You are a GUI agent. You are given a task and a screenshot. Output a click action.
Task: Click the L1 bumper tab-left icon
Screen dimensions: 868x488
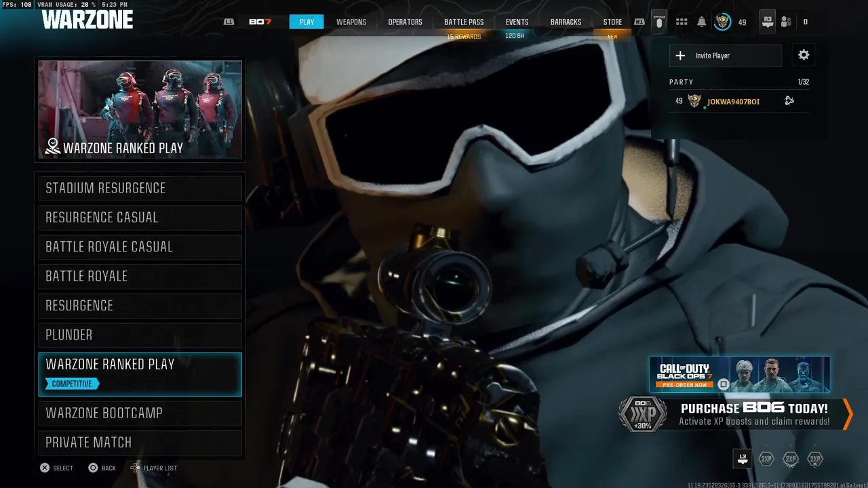(x=229, y=22)
